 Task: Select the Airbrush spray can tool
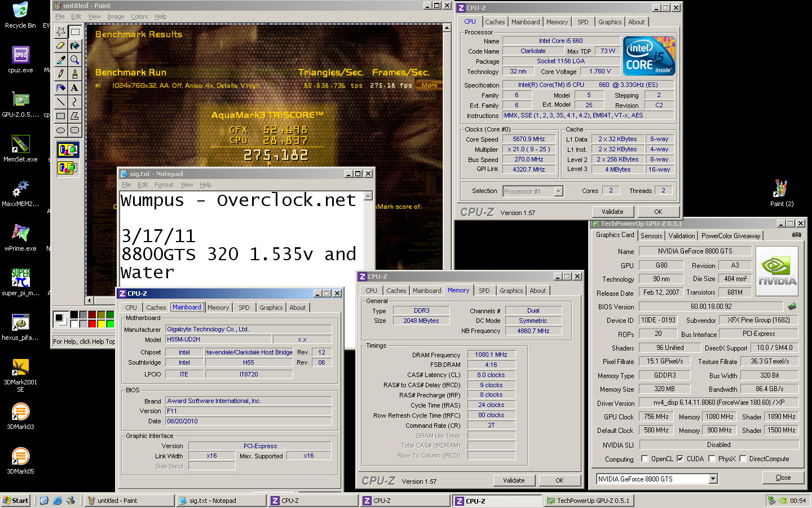tap(61, 88)
